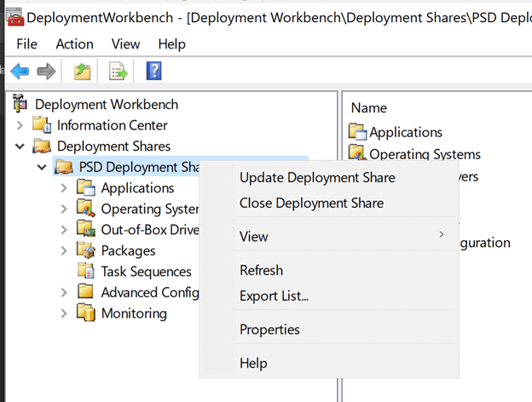Expand the Packages tree node
Image resolution: width=532 pixels, height=402 pixels.
point(64,251)
